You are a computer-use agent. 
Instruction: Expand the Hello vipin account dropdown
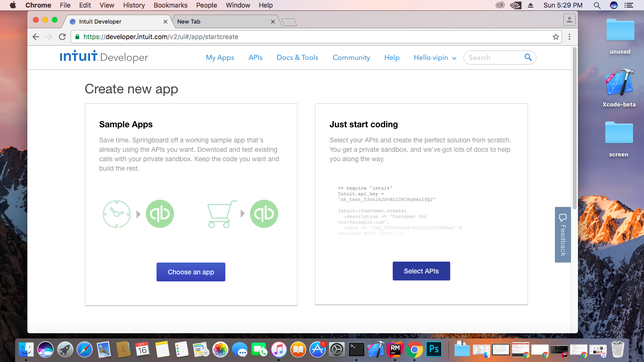(x=435, y=58)
